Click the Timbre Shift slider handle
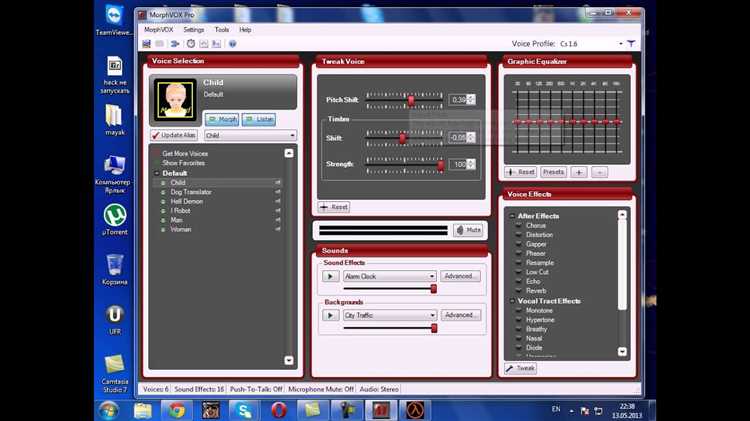 point(402,138)
